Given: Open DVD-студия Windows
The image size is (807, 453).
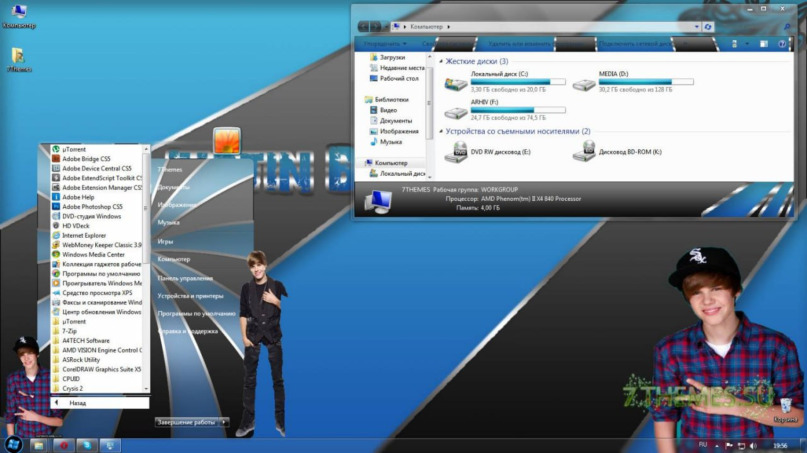Looking at the screenshot, I should 92,217.
